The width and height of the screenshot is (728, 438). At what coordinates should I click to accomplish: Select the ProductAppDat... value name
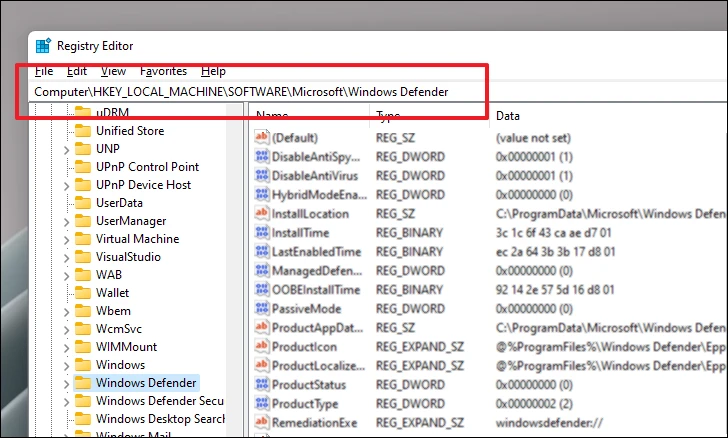coord(317,328)
